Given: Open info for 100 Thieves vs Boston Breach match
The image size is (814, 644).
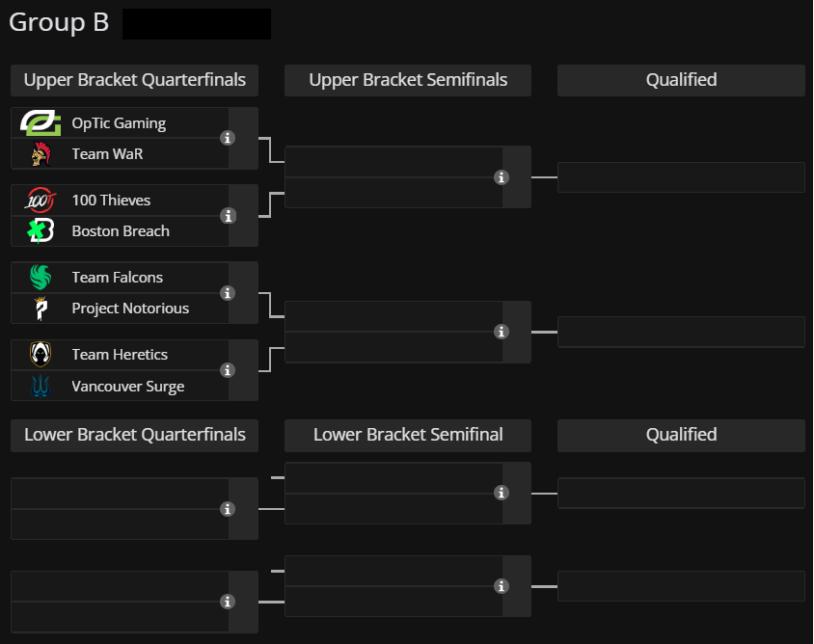Looking at the screenshot, I should 228,216.
